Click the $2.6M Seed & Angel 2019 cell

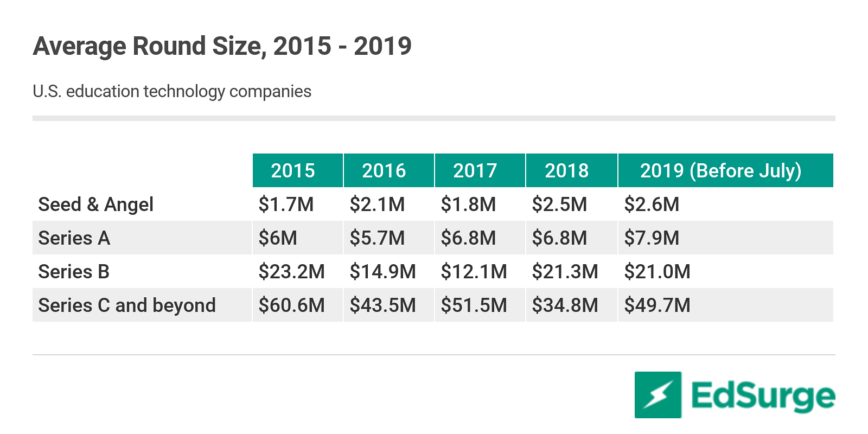pyautogui.click(x=726, y=204)
